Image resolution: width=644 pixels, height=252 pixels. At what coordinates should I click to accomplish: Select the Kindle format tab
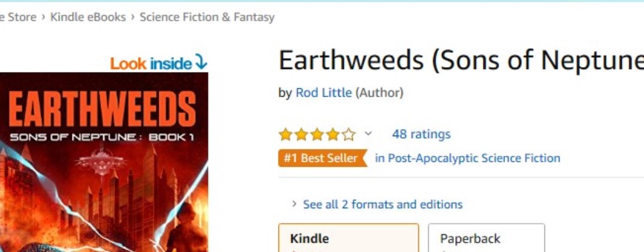(x=349, y=238)
